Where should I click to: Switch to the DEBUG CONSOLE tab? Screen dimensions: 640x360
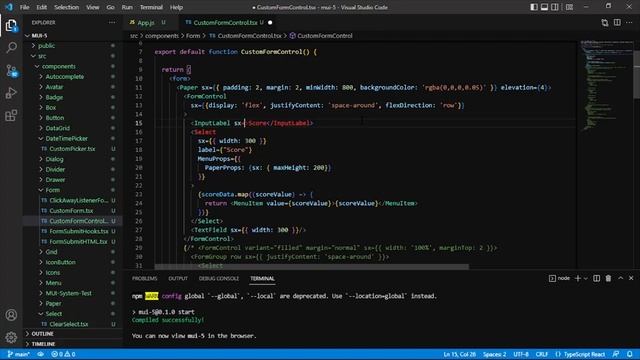point(219,278)
